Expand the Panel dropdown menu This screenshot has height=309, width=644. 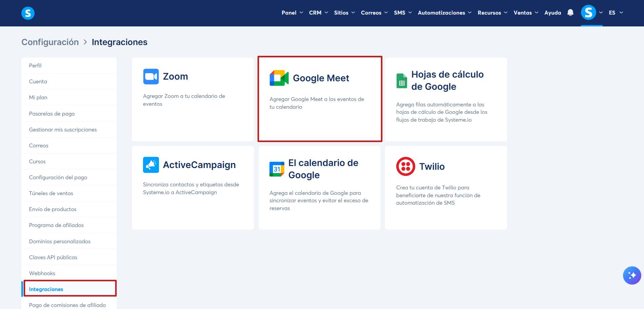[x=292, y=13]
